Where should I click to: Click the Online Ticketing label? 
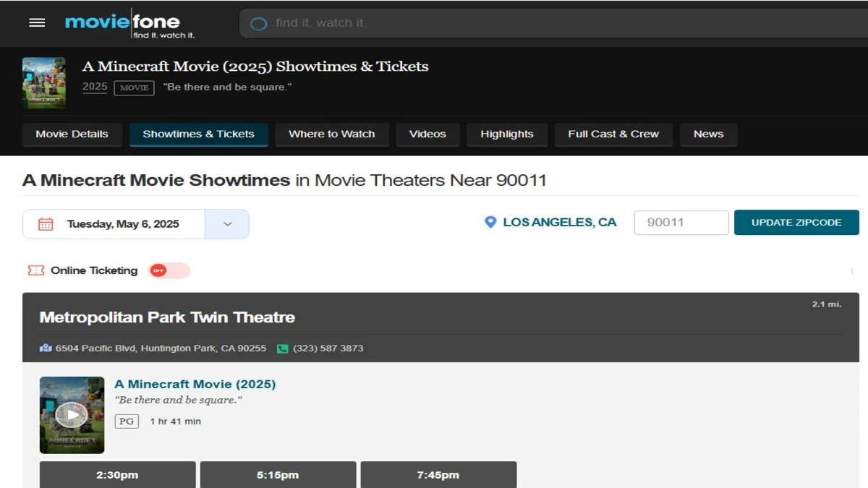[x=94, y=270]
